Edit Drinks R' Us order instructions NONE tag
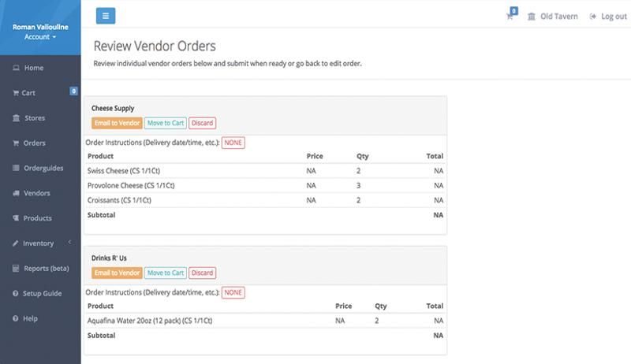This screenshot has width=631, height=364. click(x=233, y=292)
